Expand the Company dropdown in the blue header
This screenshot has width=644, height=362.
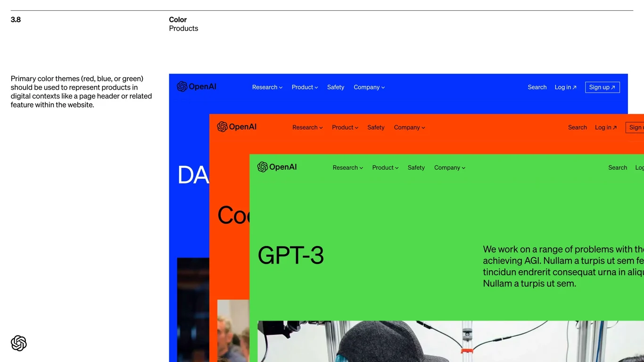(369, 87)
